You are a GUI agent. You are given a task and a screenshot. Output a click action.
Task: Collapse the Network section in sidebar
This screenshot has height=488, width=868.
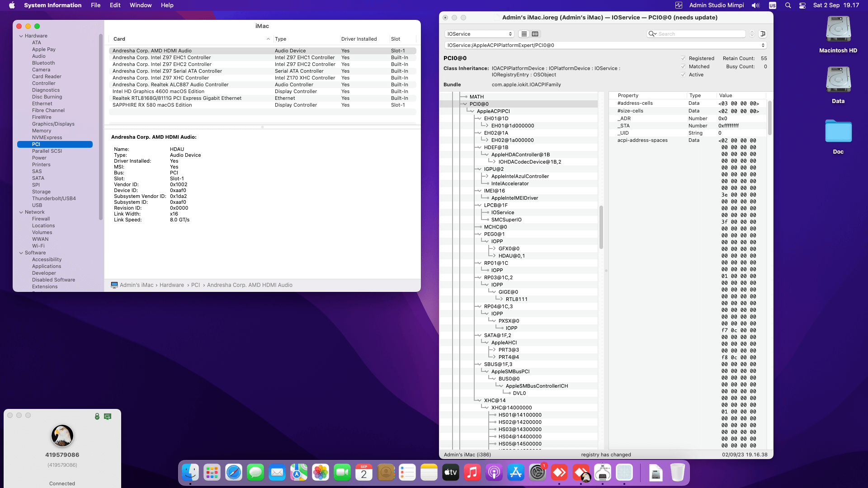pos(21,212)
